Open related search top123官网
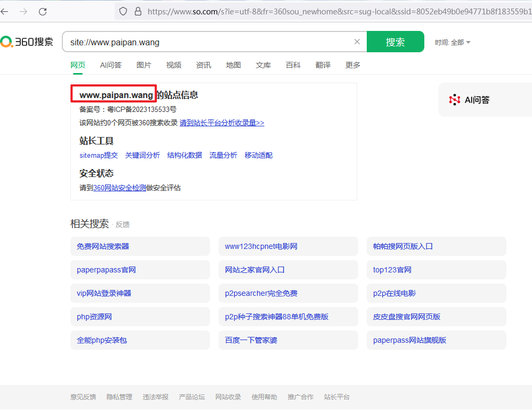Viewport: 532px width, 419px height. pos(437,270)
